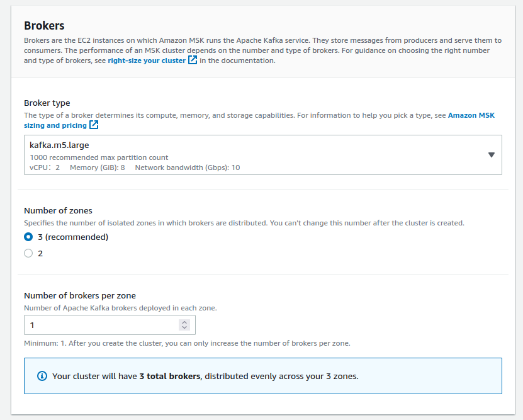Select the '3 (recommended)' zones radio button
Viewport: 523px width, 420px height.
coord(28,237)
